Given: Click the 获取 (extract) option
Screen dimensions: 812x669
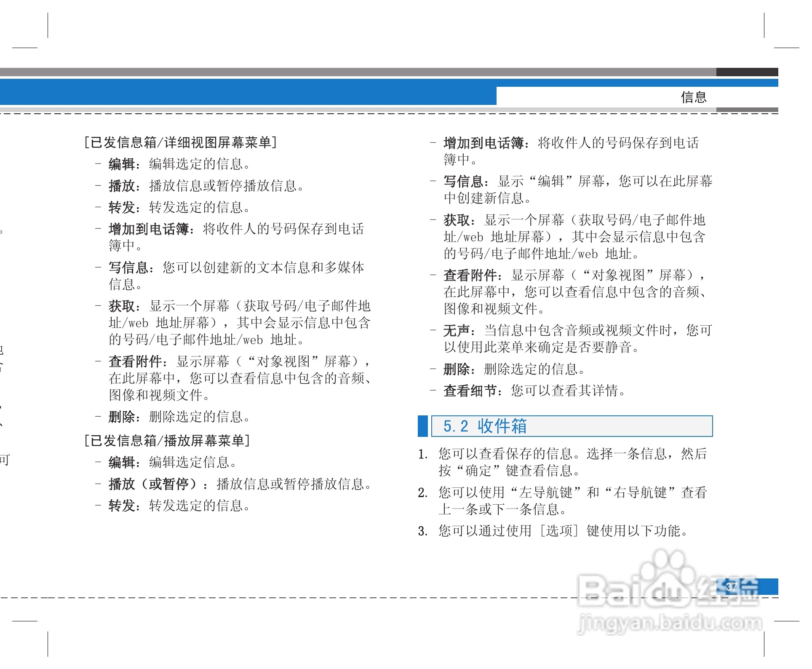Looking at the screenshot, I should 121,306.
